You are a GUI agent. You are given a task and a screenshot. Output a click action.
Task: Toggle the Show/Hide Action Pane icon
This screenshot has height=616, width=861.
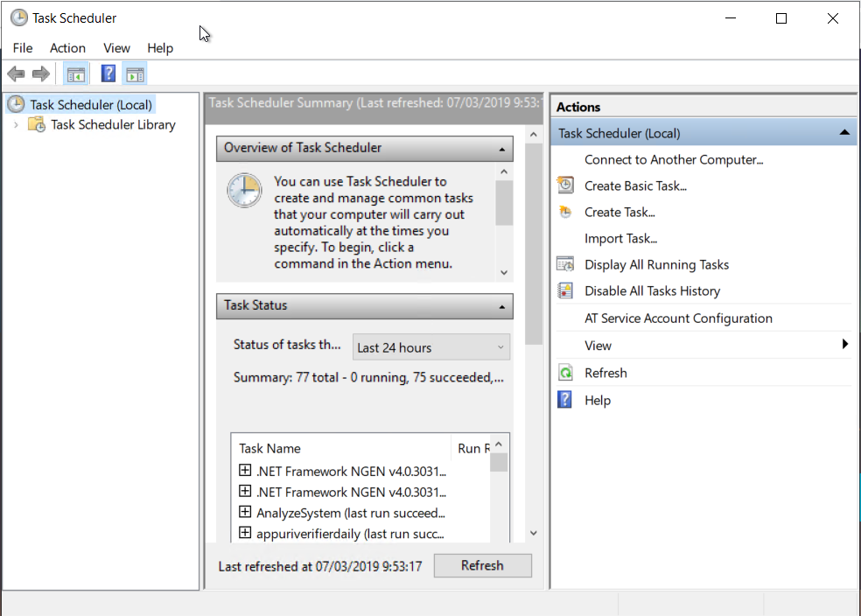(135, 73)
